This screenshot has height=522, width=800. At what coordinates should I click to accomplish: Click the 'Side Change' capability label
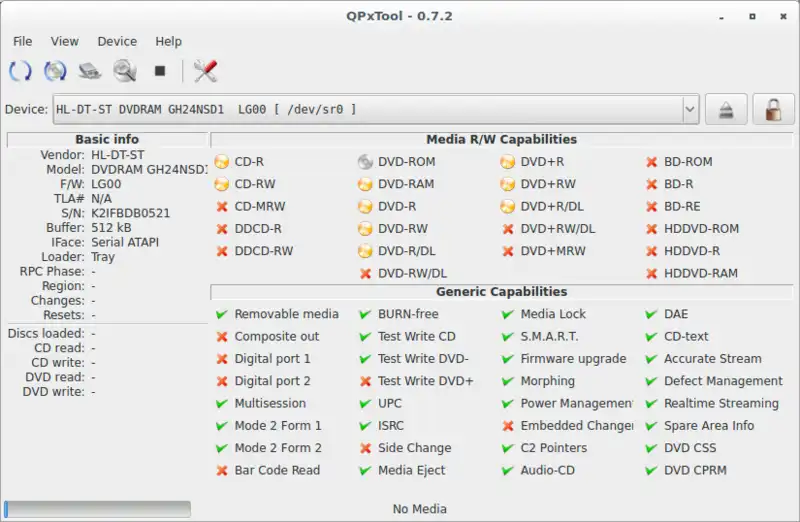(414, 448)
